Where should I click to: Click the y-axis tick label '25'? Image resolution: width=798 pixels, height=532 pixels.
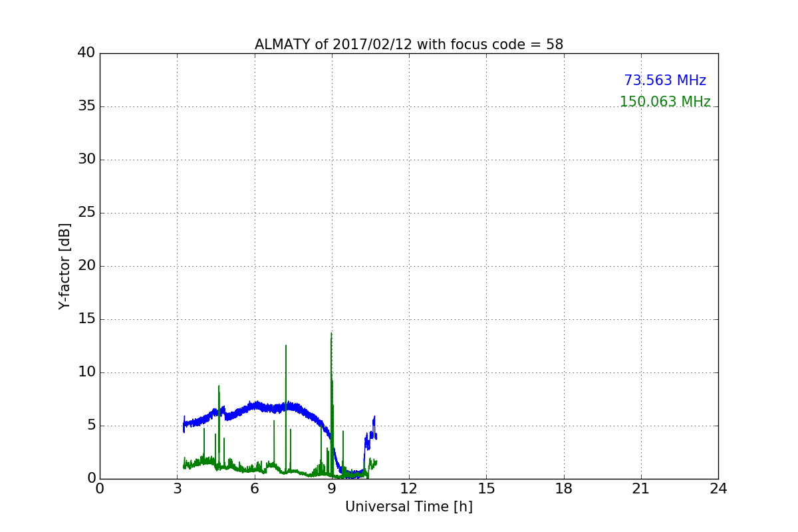coord(86,213)
